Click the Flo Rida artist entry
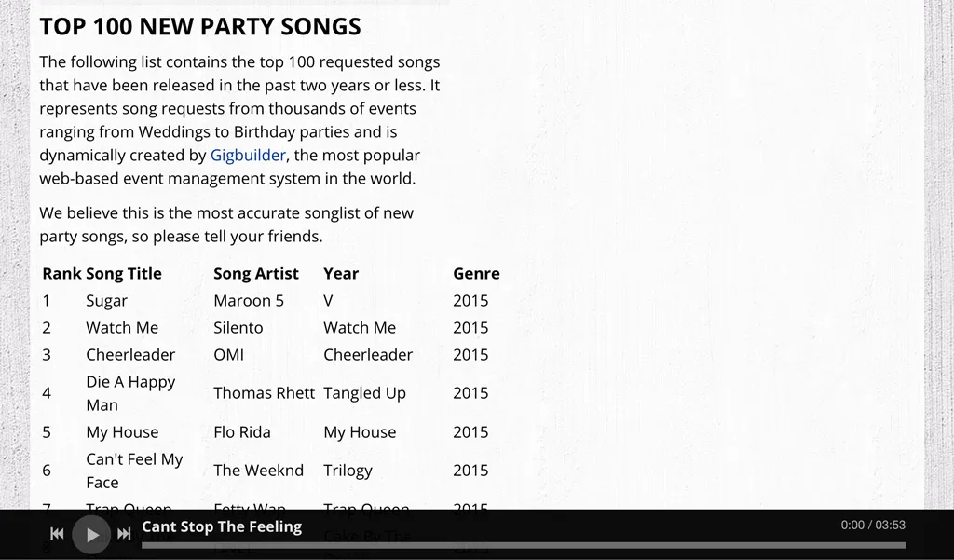Viewport: 954px width, 560px height. pos(241,432)
